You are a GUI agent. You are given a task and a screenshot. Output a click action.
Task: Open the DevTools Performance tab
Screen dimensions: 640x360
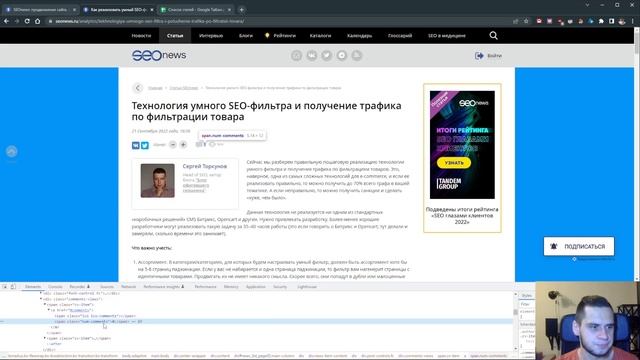[205, 287]
